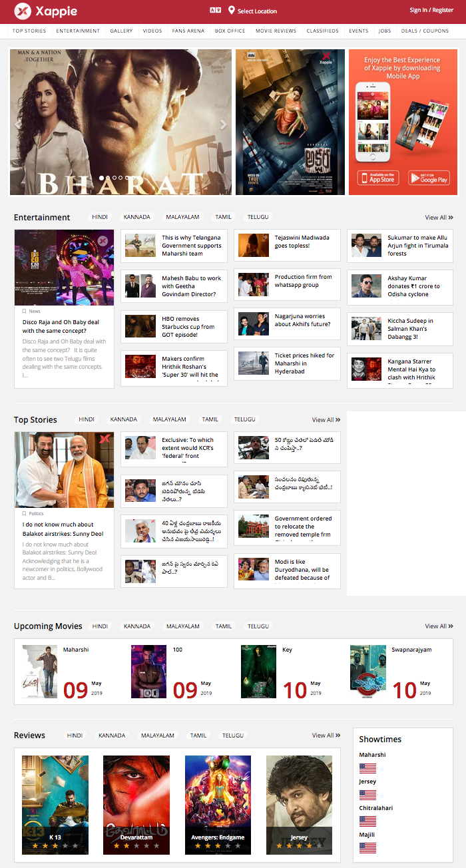View All in Reviews section
Screen dimensions: 466x868
[x=326, y=736]
